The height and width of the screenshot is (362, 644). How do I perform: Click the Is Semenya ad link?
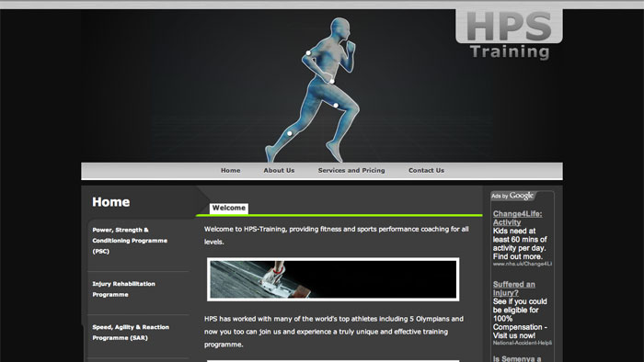(x=517, y=358)
